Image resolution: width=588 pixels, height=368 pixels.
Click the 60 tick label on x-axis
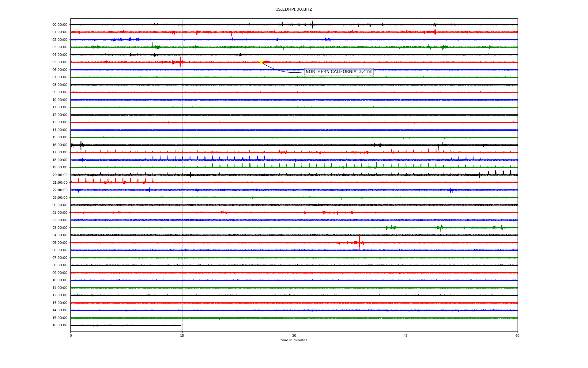[x=517, y=336]
